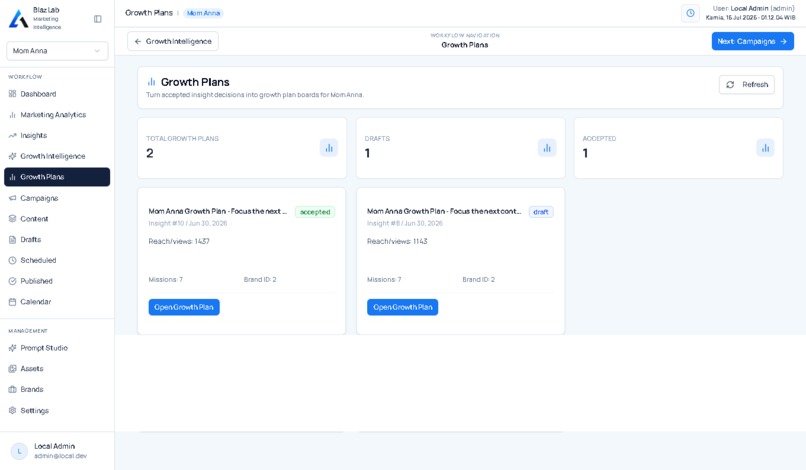Click "Reach/views: 1143" text
Screen dimensions: 806x470
(397, 241)
